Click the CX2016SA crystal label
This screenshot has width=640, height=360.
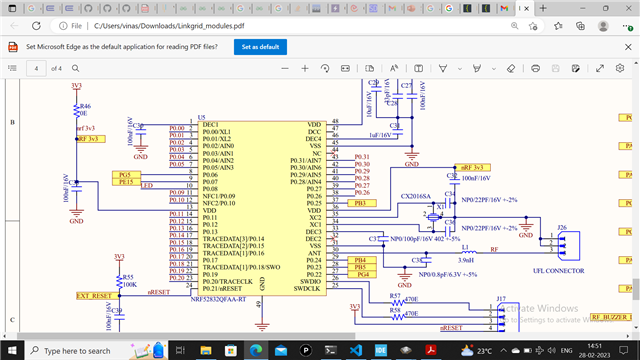pyautogui.click(x=416, y=196)
